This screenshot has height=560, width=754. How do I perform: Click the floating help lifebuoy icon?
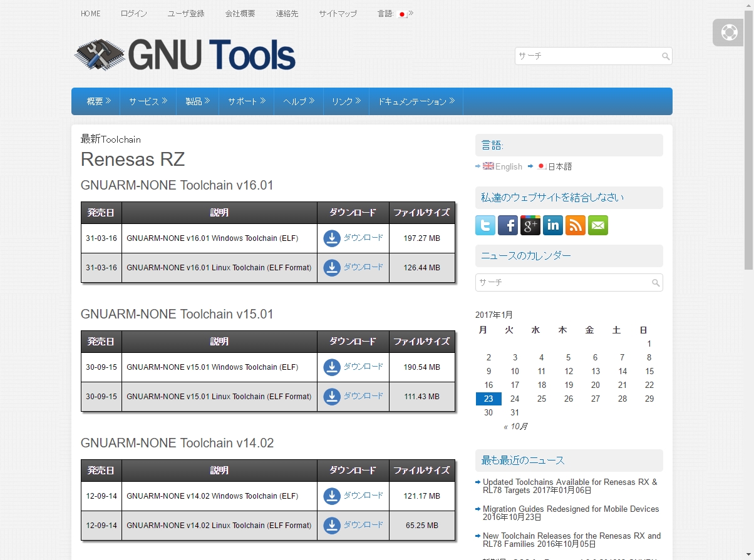(729, 33)
